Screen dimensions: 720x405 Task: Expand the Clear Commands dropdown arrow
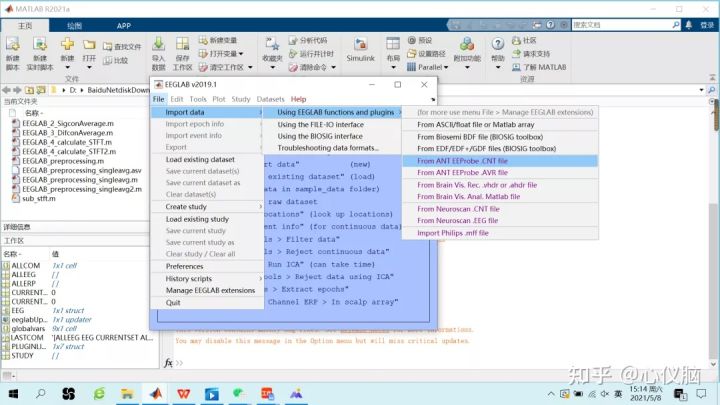[x=333, y=67]
